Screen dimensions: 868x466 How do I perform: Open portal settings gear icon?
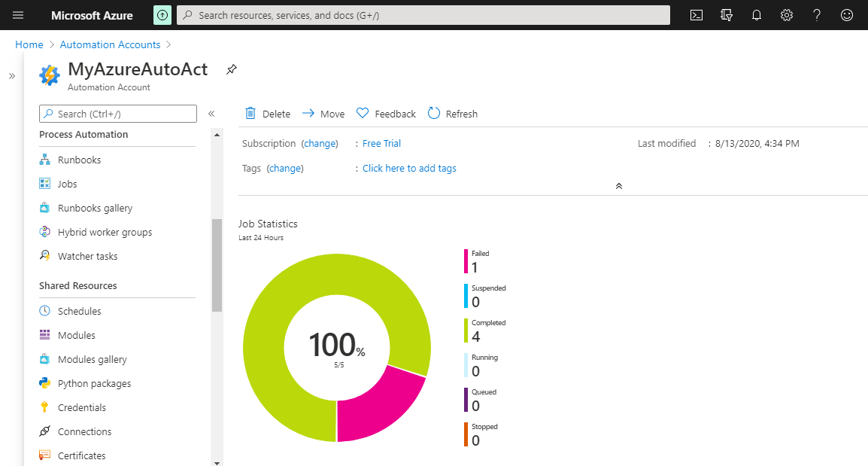787,15
